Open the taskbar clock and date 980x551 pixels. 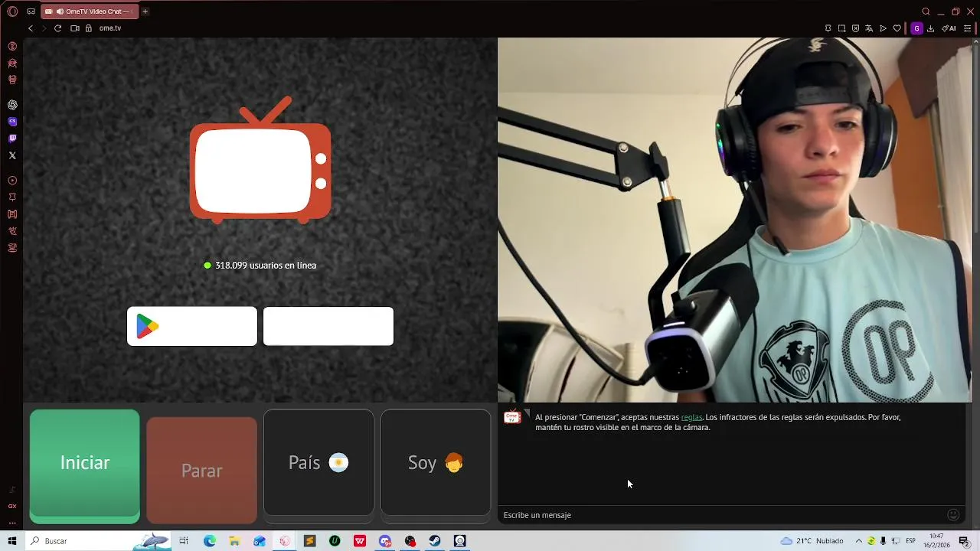(938, 541)
